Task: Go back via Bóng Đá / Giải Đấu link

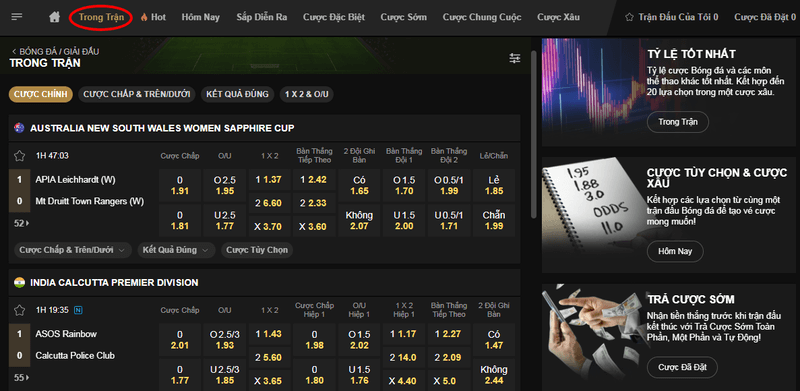Action: pos(55,52)
